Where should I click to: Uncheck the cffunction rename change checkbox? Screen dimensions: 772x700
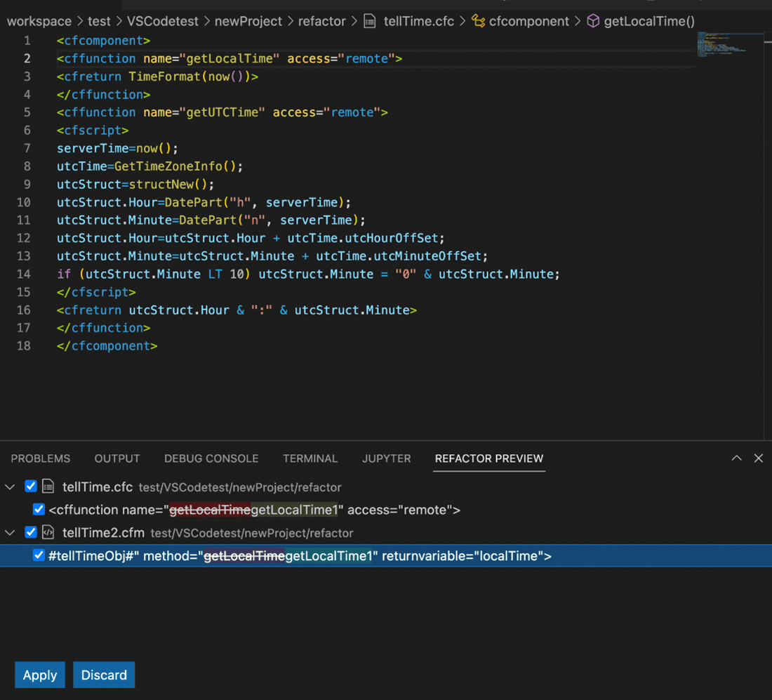coord(39,509)
